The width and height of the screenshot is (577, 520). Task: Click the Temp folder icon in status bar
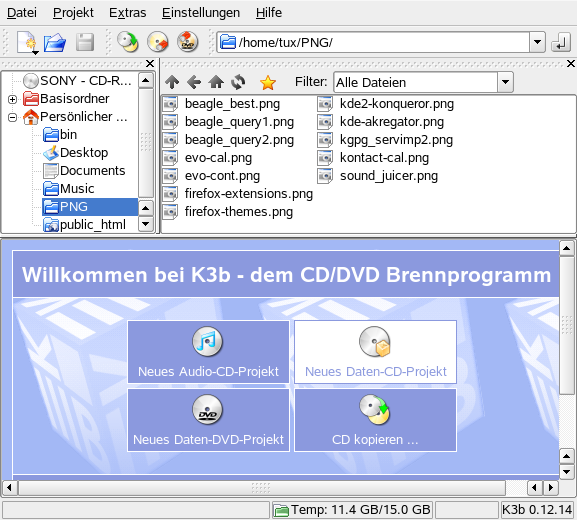pyautogui.click(x=282, y=510)
